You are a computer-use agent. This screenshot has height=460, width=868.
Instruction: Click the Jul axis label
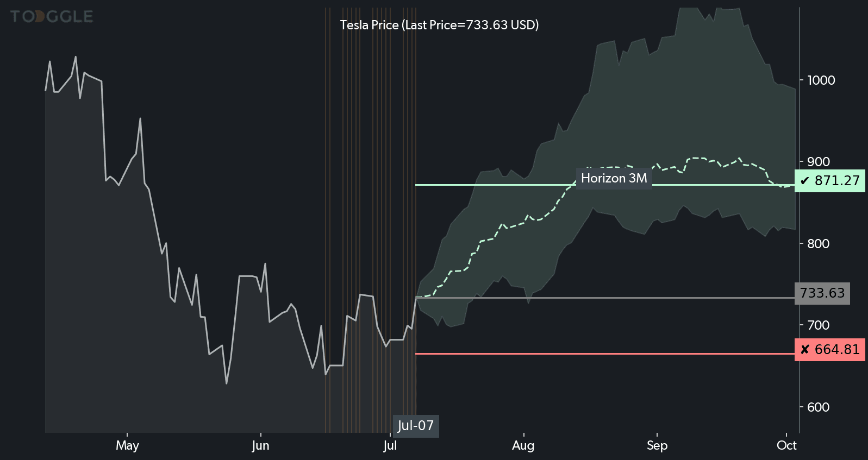tap(390, 446)
